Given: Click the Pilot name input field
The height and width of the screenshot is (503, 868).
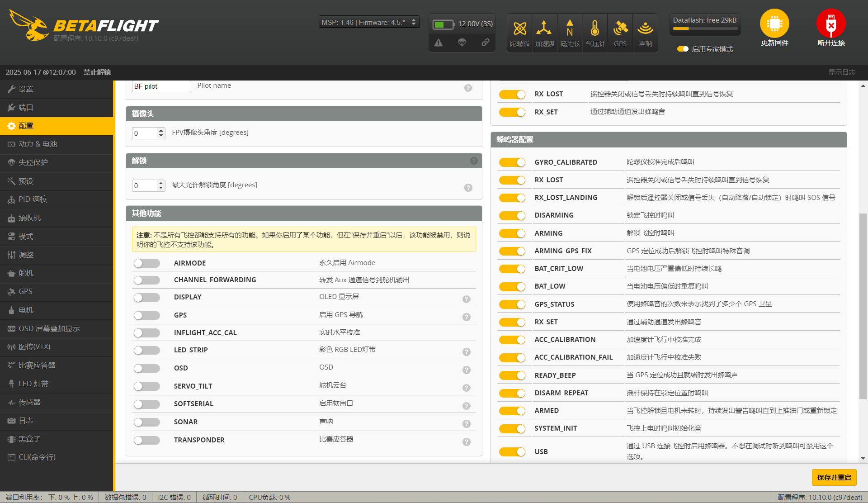Looking at the screenshot, I should [x=161, y=86].
